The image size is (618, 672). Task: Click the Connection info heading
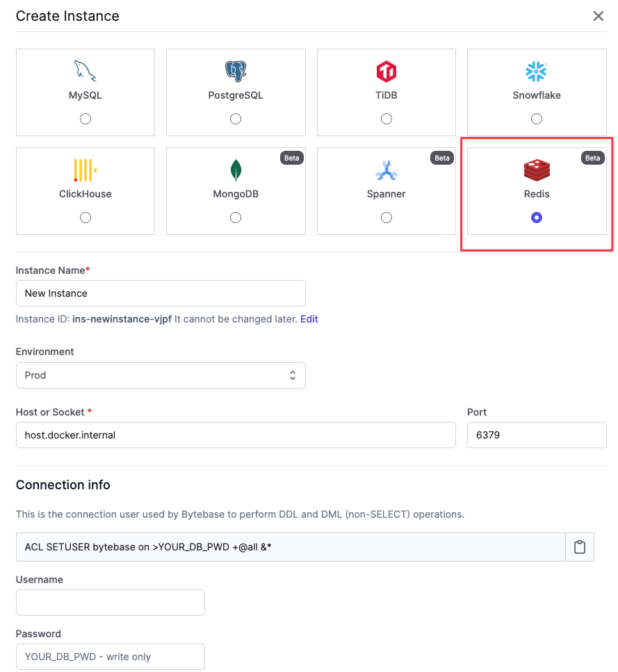pyautogui.click(x=63, y=484)
